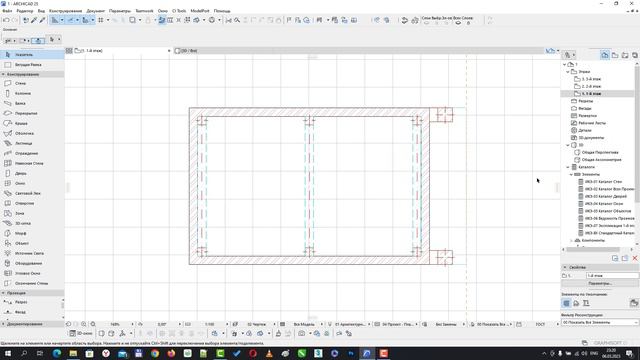Select the Window (Окно) tool
This screenshot has height=360, width=640.
pyautogui.click(x=20, y=183)
